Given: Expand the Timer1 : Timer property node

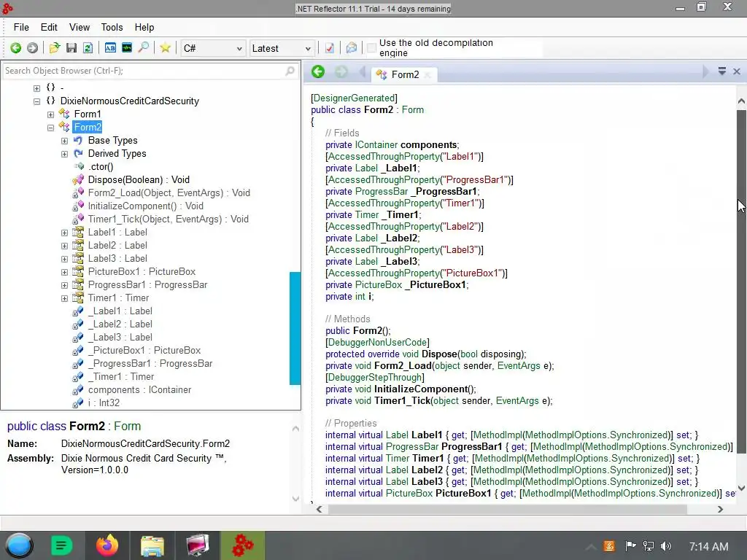Looking at the screenshot, I should [64, 298].
